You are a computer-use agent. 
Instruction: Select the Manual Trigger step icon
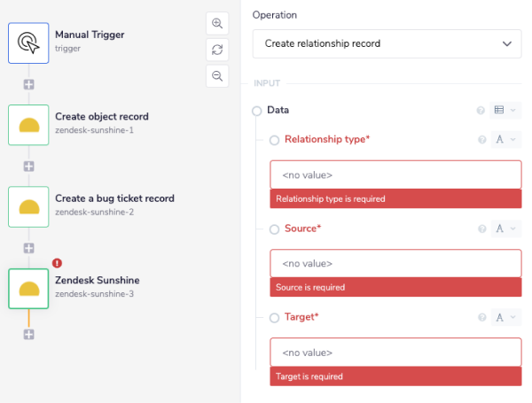[28, 42]
